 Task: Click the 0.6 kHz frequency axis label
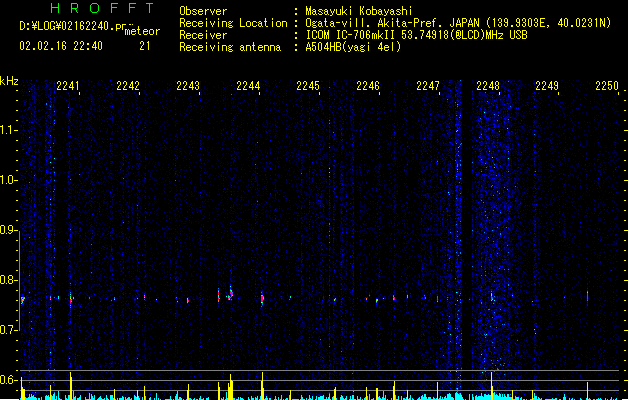(8, 380)
